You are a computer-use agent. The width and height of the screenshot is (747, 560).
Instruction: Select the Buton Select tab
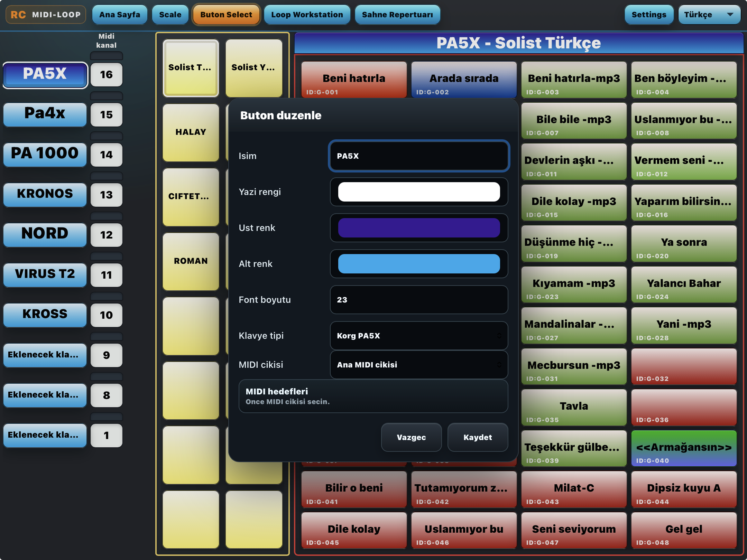[x=226, y=15]
